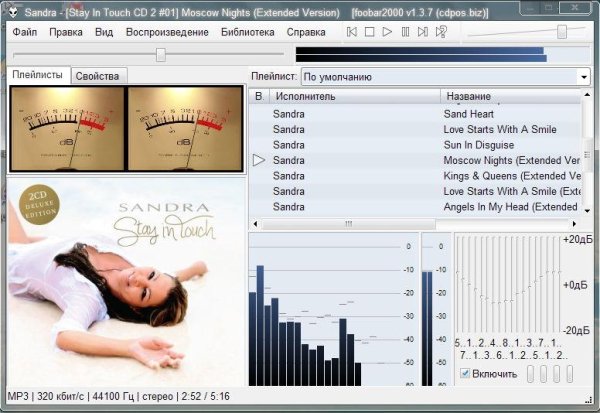Click the playlist scroll up arrow

click(587, 95)
